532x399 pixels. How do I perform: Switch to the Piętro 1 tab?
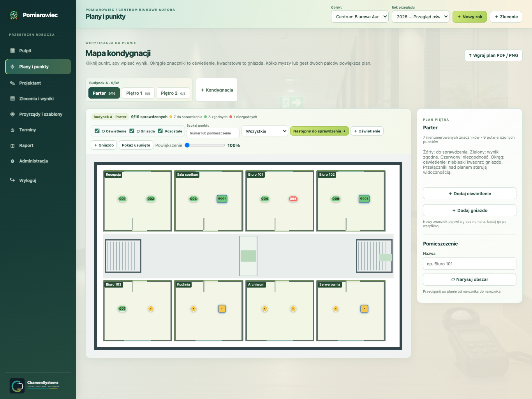138,93
